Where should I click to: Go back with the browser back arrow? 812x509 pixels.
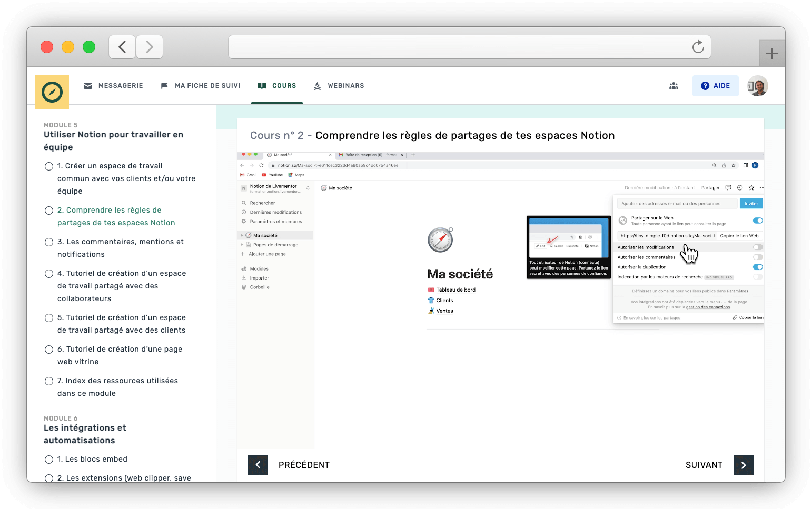point(122,47)
